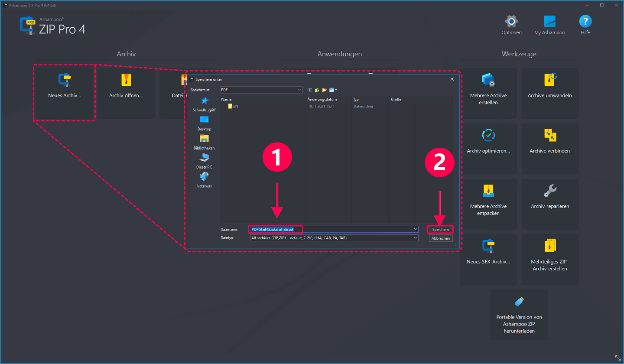This screenshot has height=364, width=624.
Task: Expand the Dateiname history dropdown arrow
Action: (x=415, y=229)
